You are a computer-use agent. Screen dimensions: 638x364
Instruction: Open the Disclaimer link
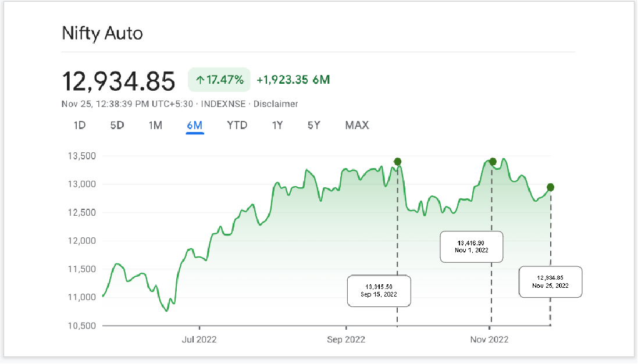276,104
